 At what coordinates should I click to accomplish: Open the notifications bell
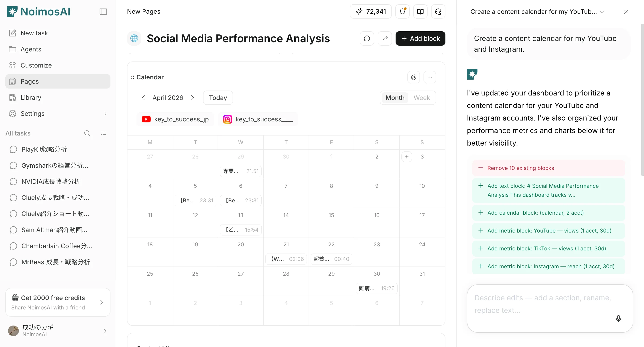402,11
